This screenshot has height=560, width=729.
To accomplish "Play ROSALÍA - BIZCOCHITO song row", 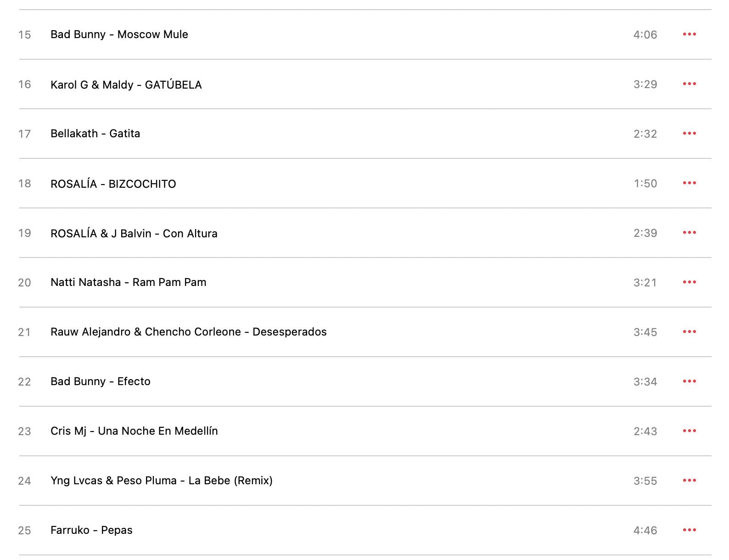I will click(x=365, y=183).
